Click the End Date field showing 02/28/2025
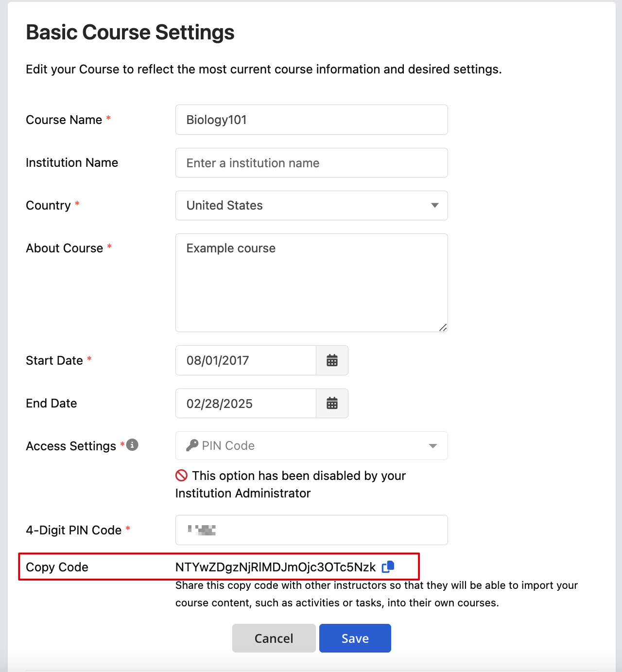622x672 pixels. (x=245, y=404)
